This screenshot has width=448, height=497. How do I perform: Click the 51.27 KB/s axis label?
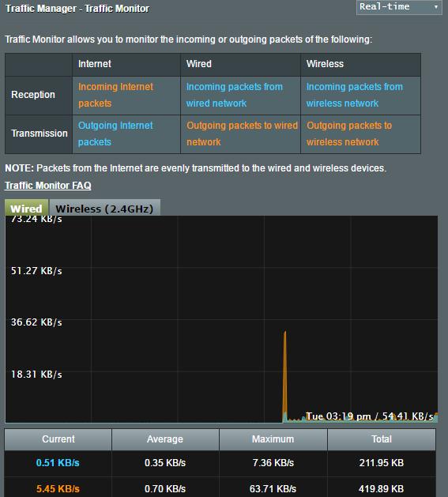coord(36,271)
